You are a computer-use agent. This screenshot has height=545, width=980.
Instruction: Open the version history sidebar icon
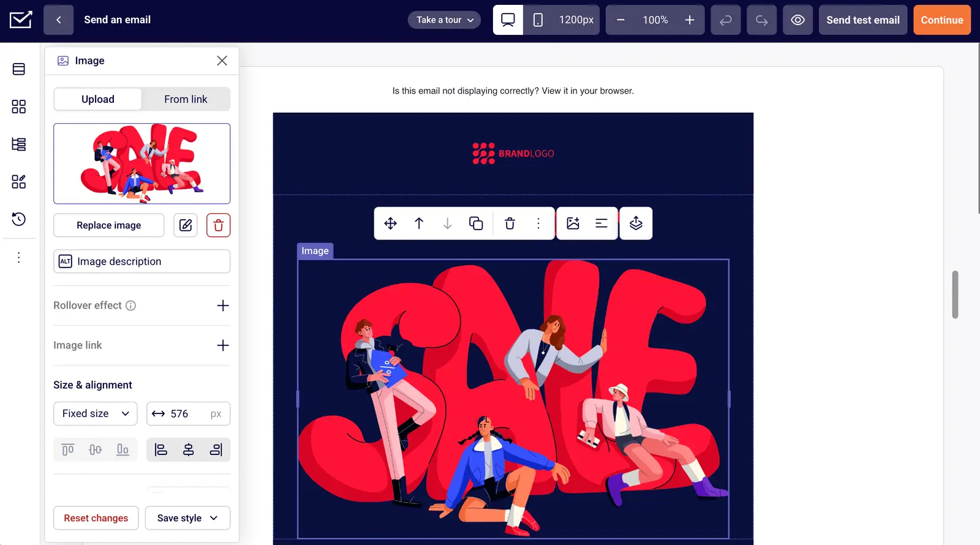tap(19, 219)
